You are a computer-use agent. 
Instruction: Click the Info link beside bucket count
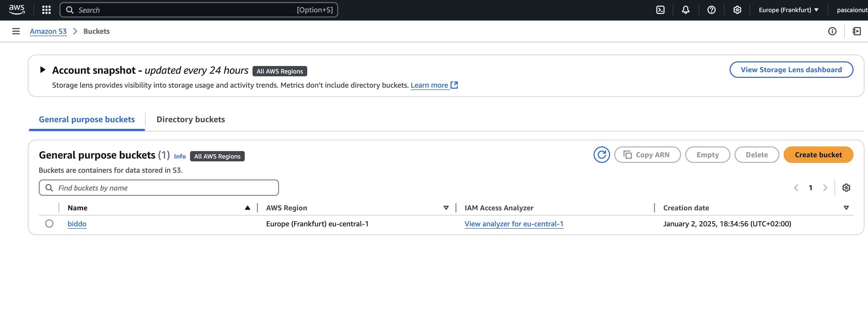[x=180, y=156]
